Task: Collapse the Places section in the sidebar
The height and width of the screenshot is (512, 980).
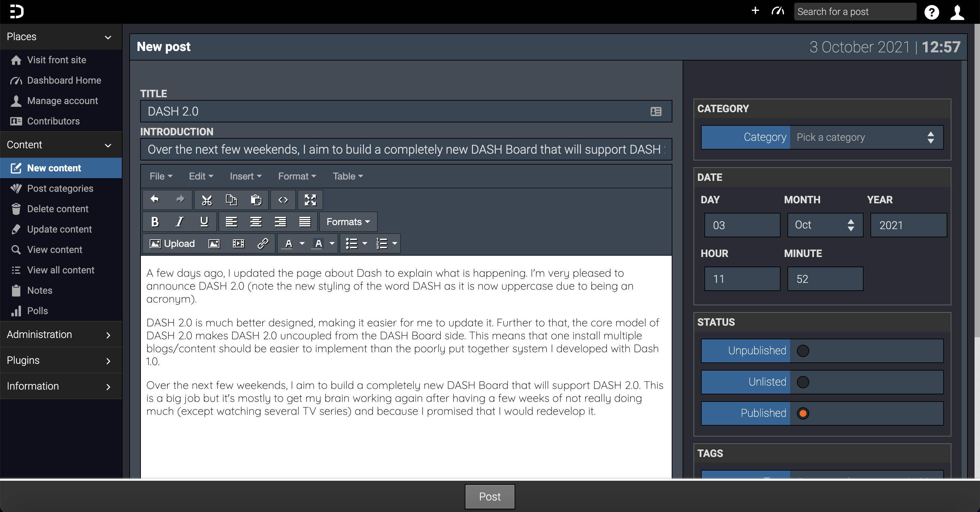Action: (108, 37)
